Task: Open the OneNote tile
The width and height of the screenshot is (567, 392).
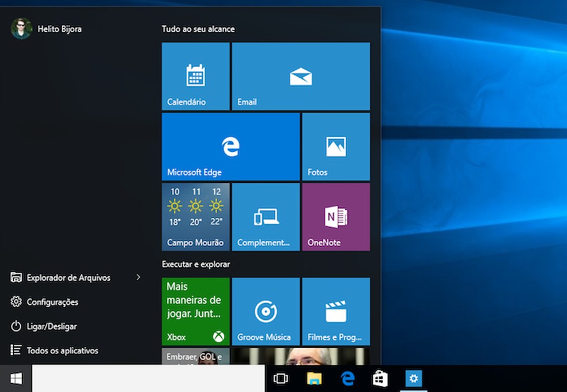Action: tap(335, 217)
